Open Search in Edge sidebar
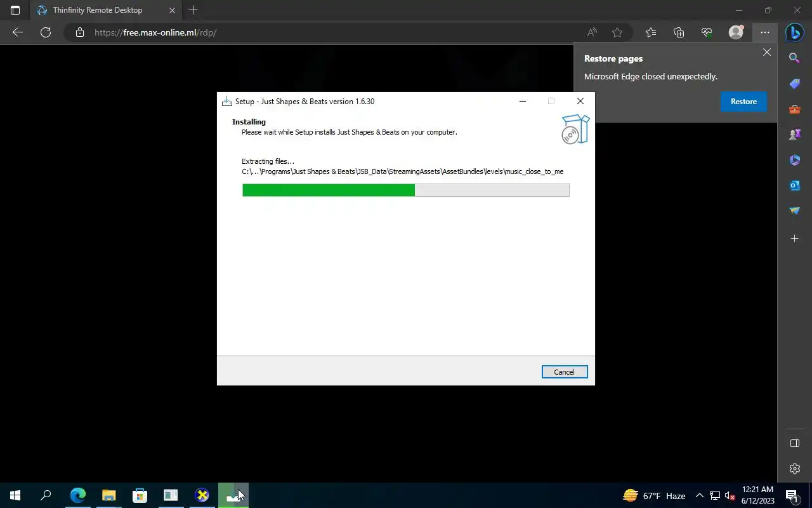Screen dimensions: 812x508 click(795, 58)
